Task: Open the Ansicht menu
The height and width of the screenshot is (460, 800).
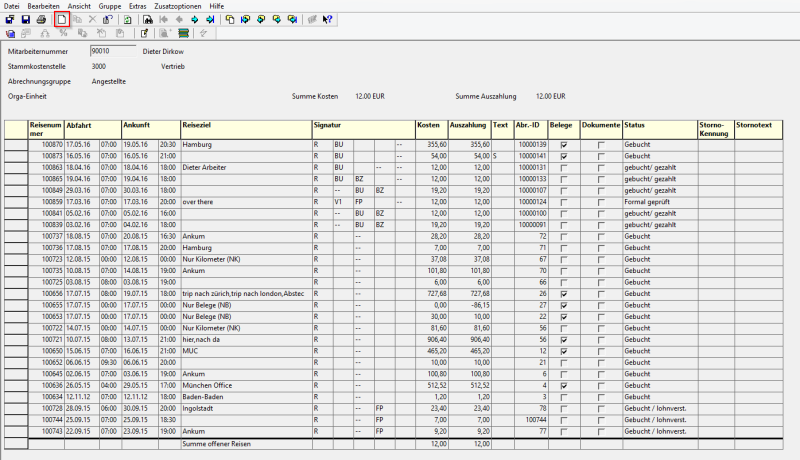Action: pyautogui.click(x=79, y=6)
